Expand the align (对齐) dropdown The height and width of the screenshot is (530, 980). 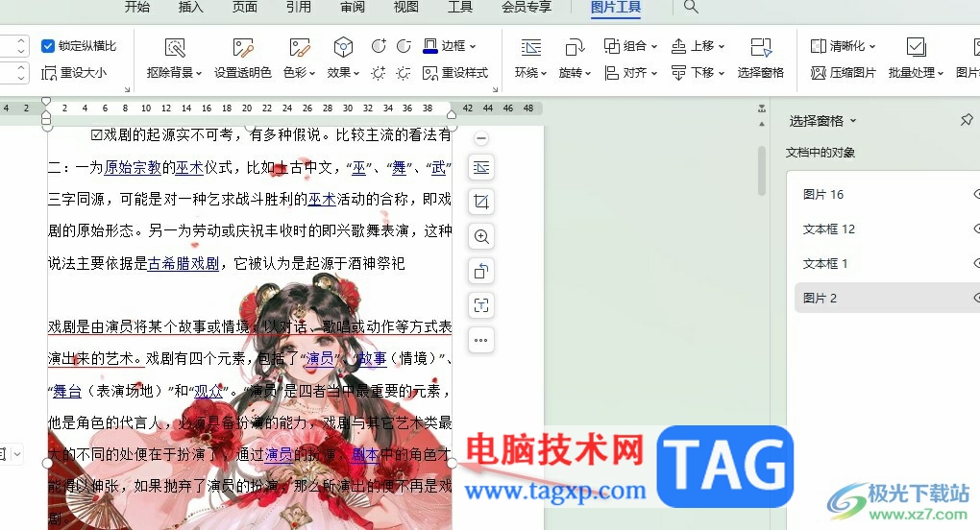[654, 73]
